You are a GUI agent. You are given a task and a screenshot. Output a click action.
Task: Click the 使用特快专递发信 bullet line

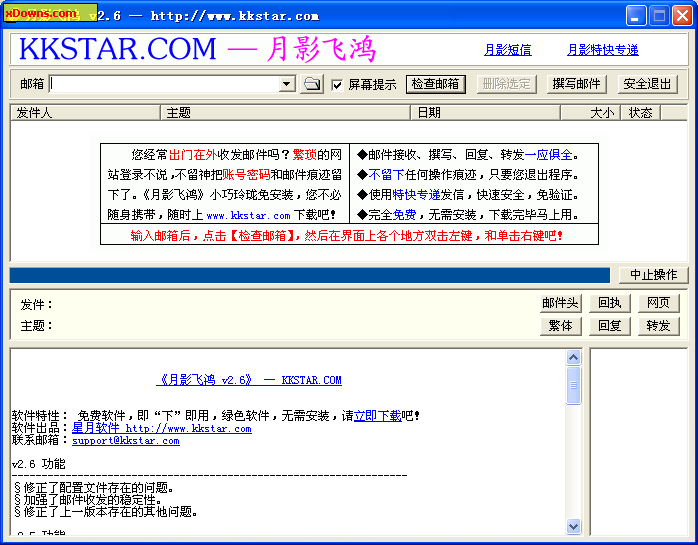pos(468,195)
